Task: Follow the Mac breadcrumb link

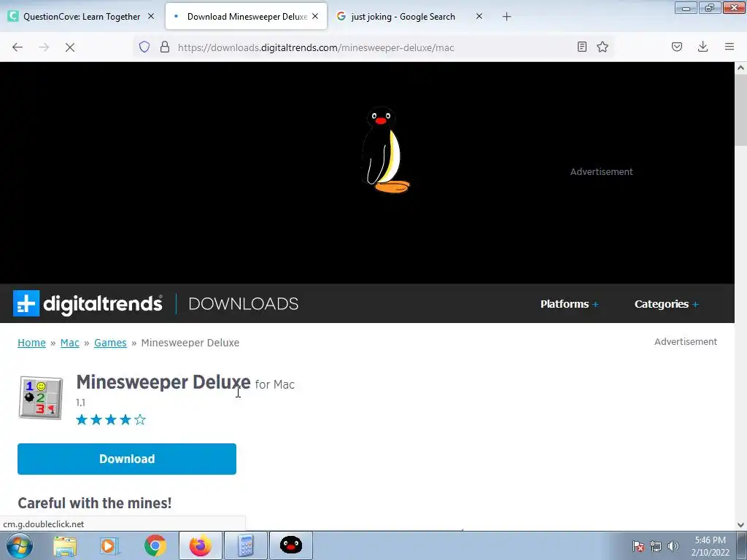Action: click(69, 343)
